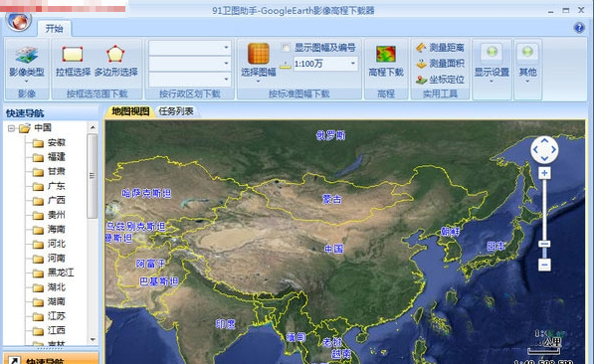Viewport: 594px width, 364px height.
Task: Select 河南 in the navigation tree
Action: click(x=57, y=259)
